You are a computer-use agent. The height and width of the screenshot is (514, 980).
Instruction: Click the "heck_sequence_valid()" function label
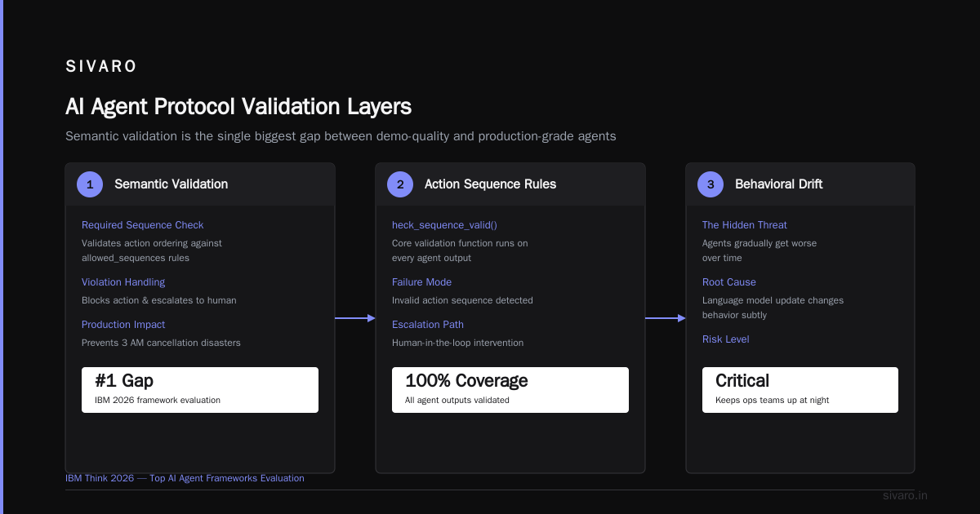444,225
